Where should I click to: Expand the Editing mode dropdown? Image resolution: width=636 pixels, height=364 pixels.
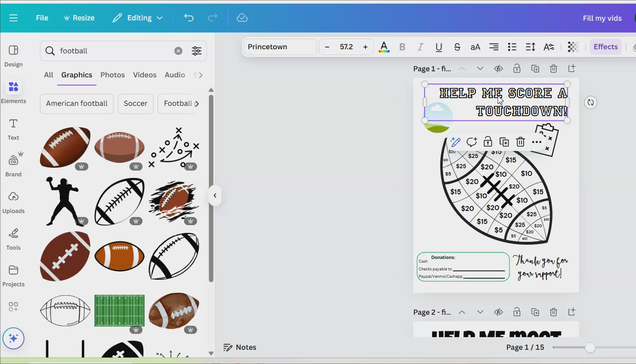(x=138, y=18)
